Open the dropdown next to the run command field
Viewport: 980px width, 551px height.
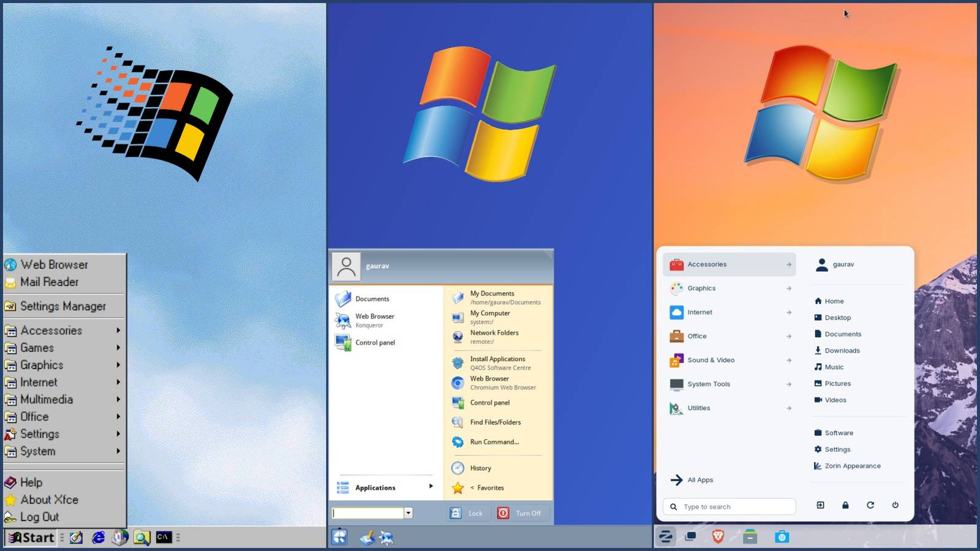pos(408,512)
